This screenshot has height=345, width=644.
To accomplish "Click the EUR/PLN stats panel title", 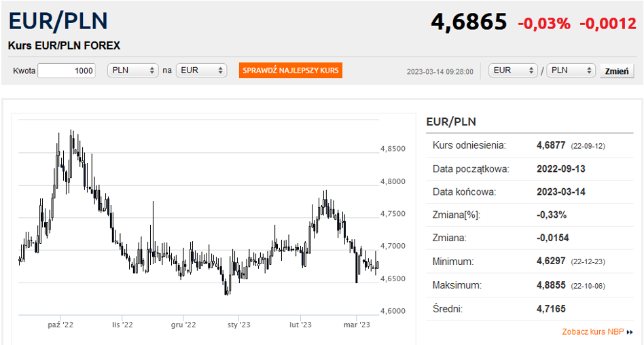I will click(x=451, y=122).
